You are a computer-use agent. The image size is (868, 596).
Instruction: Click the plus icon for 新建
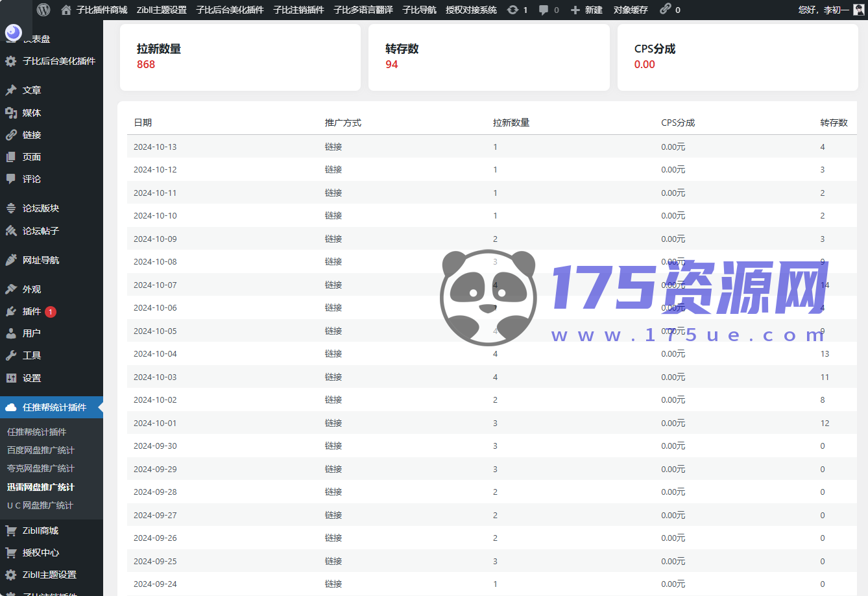click(575, 10)
